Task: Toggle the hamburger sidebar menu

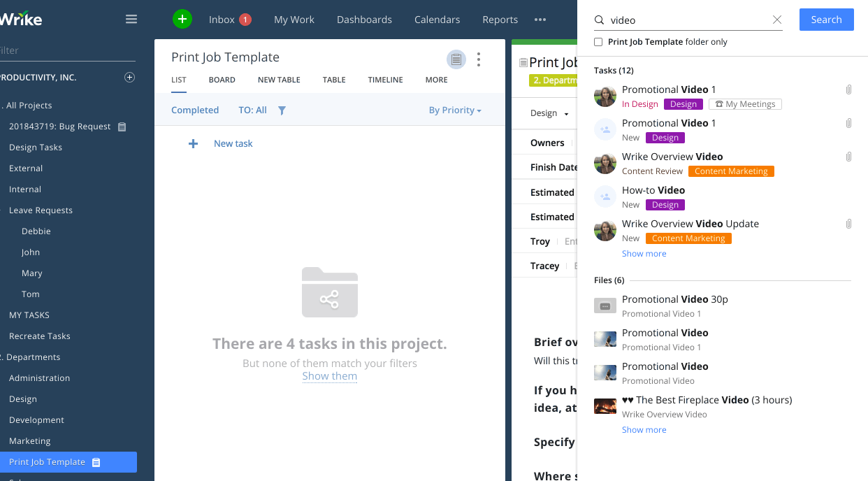Action: 131,20
